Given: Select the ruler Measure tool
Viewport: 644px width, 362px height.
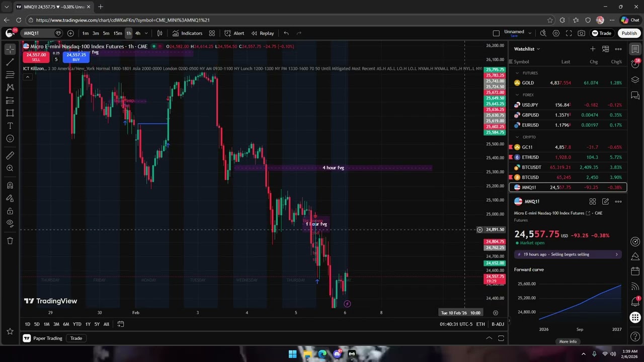Looking at the screenshot, I should coord(10,155).
